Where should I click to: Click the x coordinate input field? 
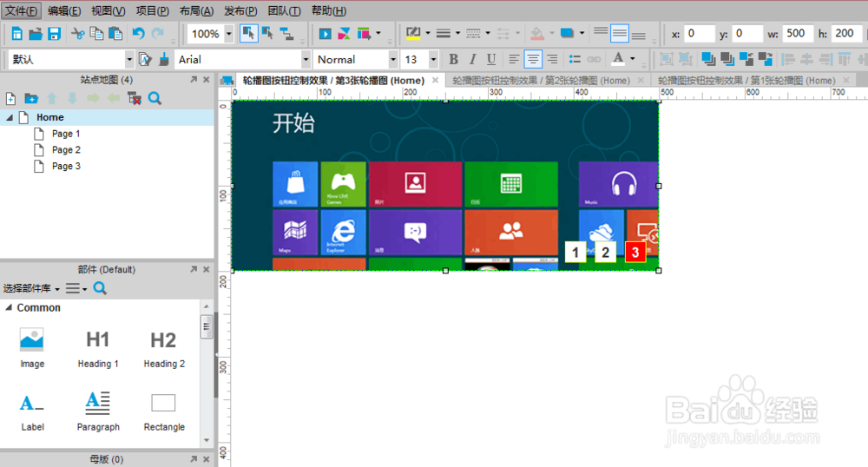699,34
